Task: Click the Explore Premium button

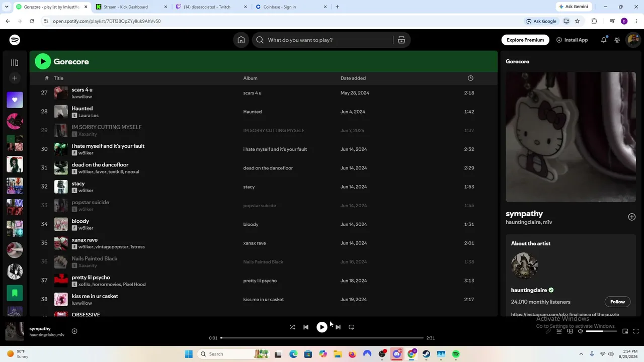Action: click(x=525, y=40)
